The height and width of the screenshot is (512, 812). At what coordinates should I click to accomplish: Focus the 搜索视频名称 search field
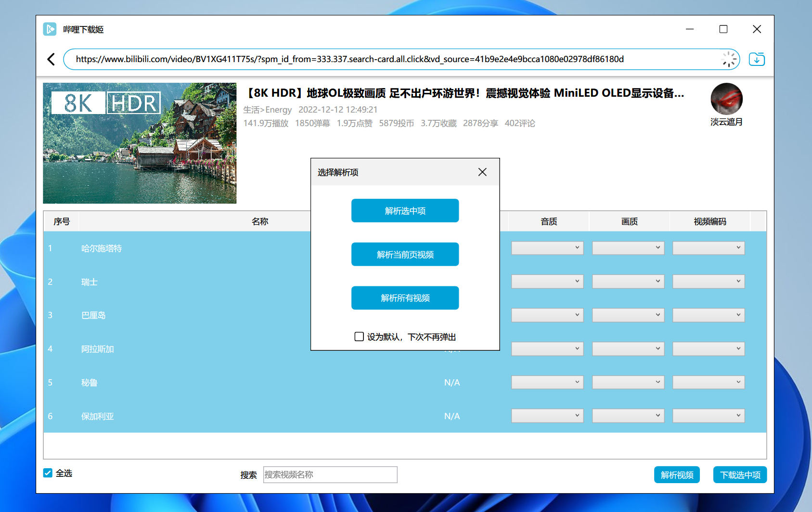pos(330,474)
